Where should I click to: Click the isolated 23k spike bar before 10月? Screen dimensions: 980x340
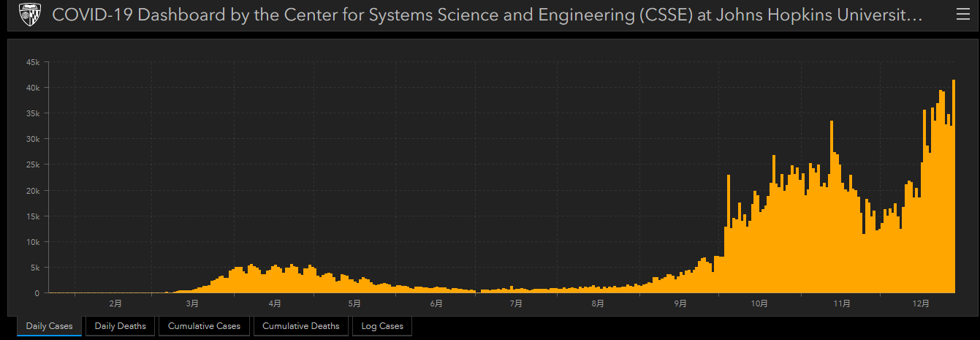[729, 234]
